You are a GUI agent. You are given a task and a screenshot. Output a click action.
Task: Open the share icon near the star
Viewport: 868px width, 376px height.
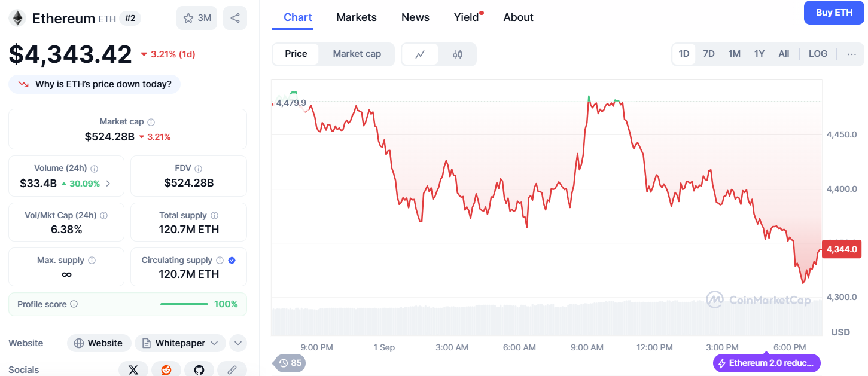pyautogui.click(x=234, y=18)
